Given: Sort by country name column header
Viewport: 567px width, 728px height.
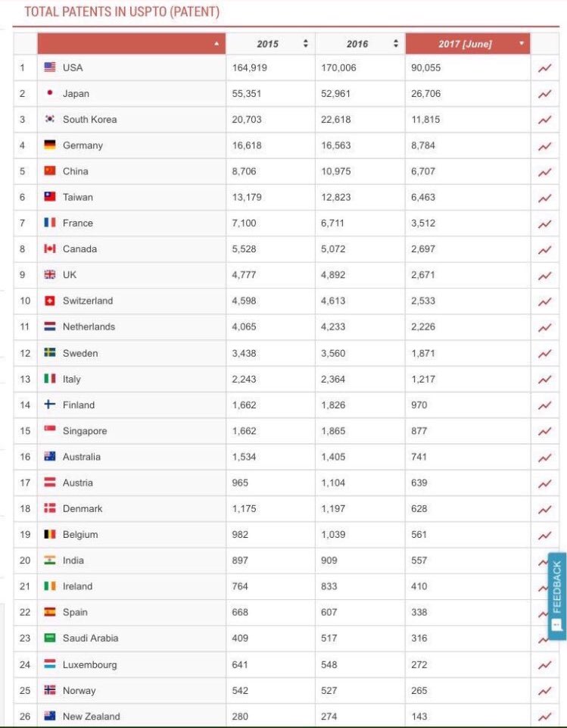Looking at the screenshot, I should coord(131,44).
